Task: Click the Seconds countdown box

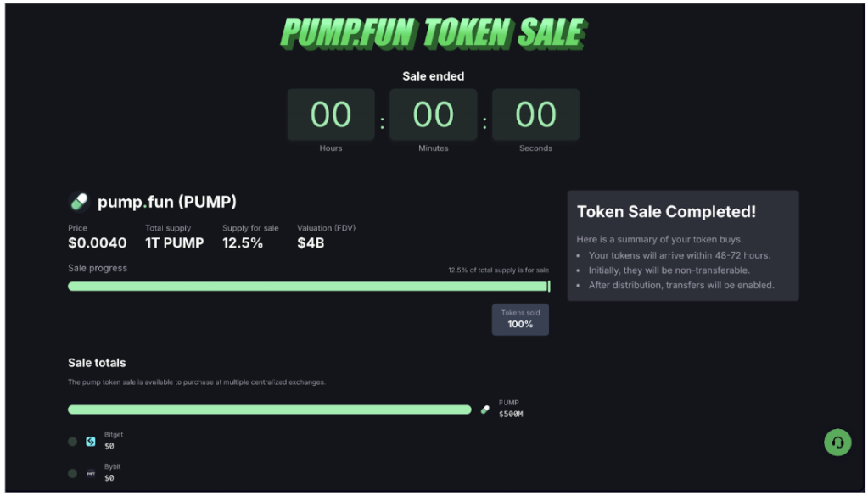Action: 535,114
